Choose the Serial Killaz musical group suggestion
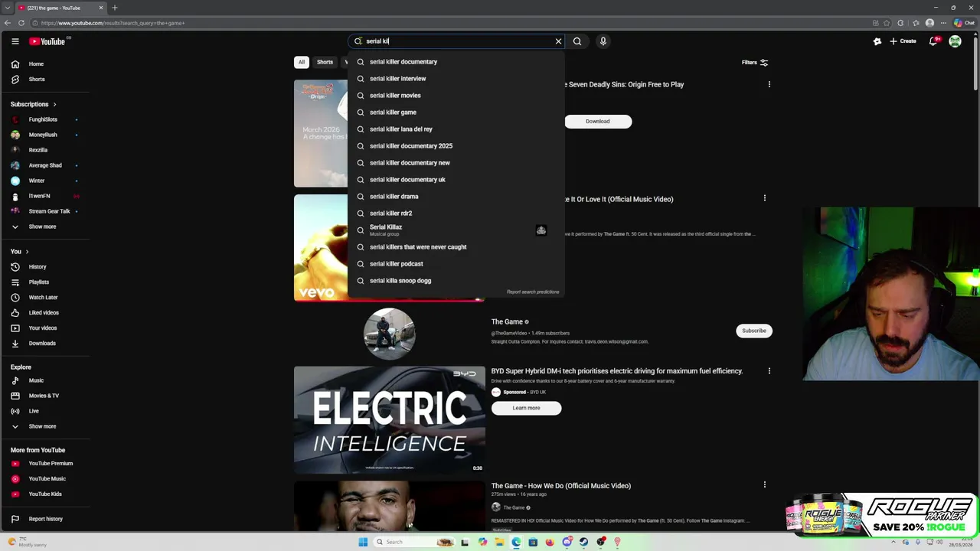This screenshot has width=980, height=551. [x=456, y=230]
